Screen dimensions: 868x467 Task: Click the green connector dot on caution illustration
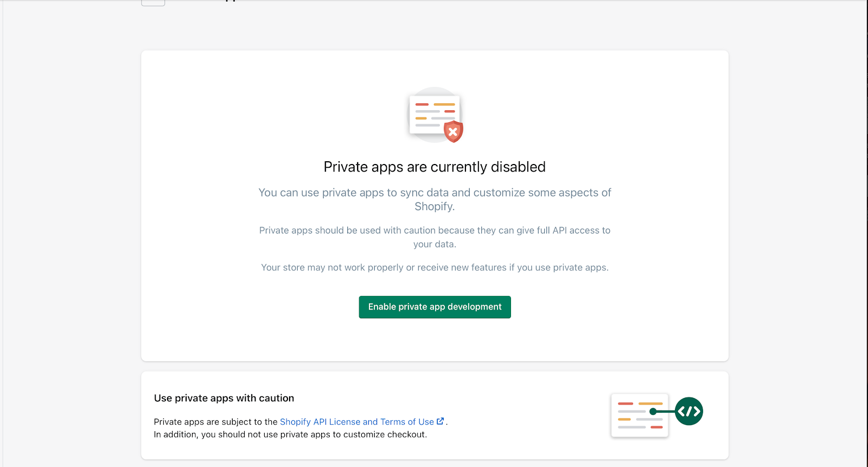tap(653, 412)
